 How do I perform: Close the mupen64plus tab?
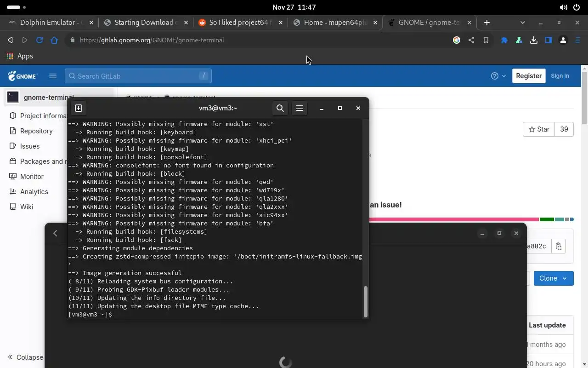click(x=375, y=22)
